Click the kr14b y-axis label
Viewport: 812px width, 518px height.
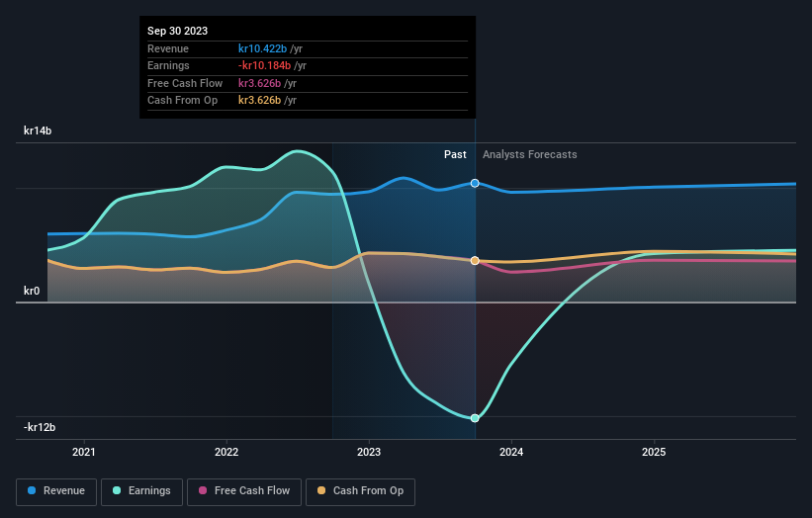[x=38, y=130]
